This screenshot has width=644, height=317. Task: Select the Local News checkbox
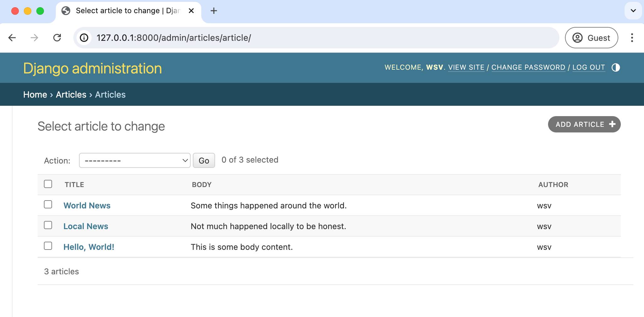(x=48, y=225)
